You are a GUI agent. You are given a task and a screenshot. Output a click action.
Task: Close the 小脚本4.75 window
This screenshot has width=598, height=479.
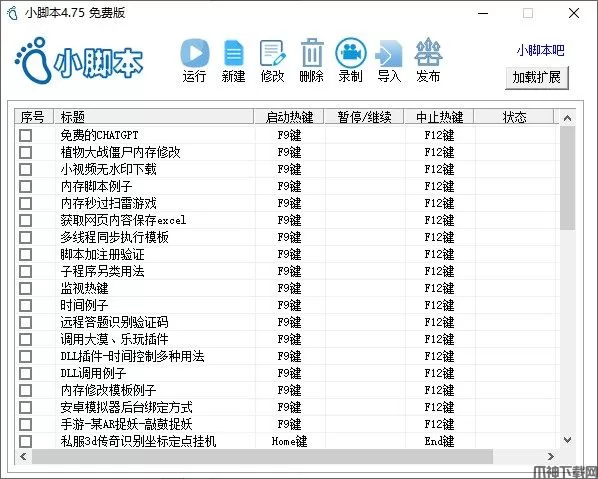pos(574,13)
